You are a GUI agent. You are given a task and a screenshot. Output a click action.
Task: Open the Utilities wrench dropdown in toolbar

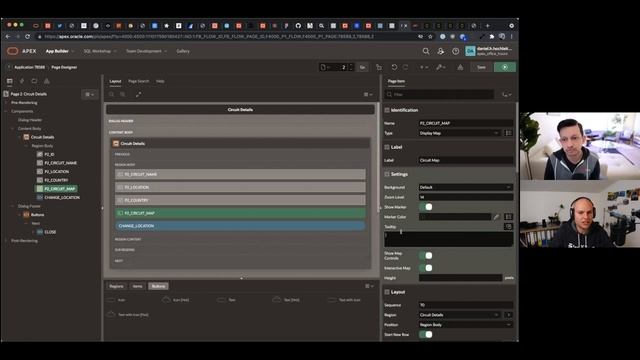pyautogui.click(x=440, y=67)
